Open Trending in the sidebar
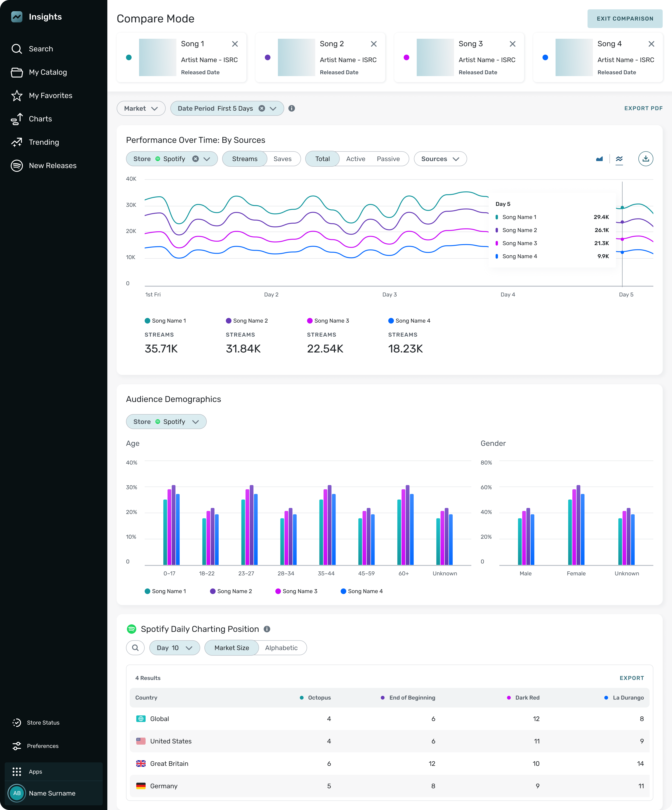This screenshot has width=672, height=810. (44, 142)
